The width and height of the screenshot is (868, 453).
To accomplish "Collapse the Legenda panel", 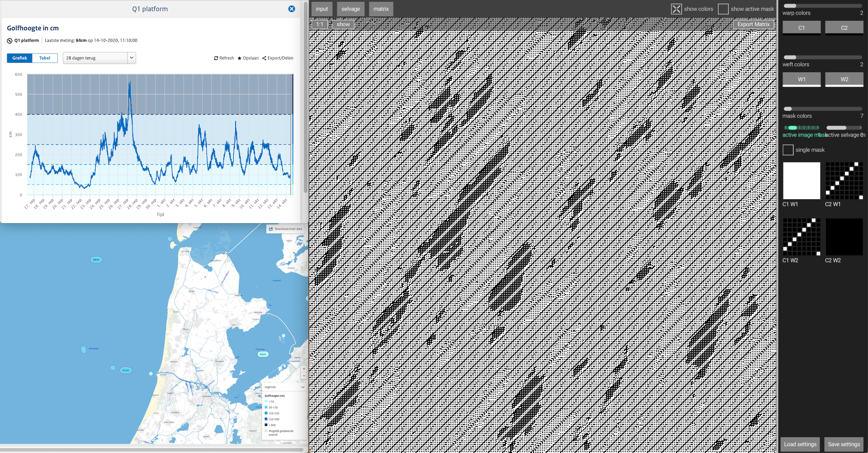I will 303,387.
